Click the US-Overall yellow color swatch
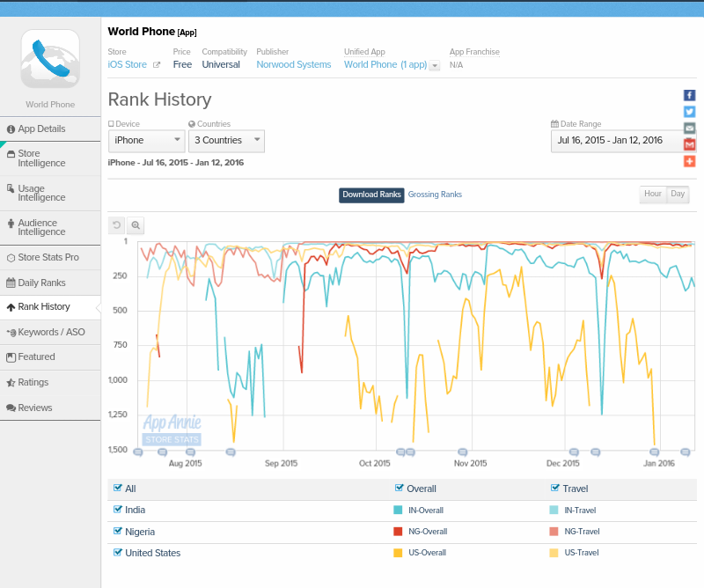704x588 pixels. [398, 553]
